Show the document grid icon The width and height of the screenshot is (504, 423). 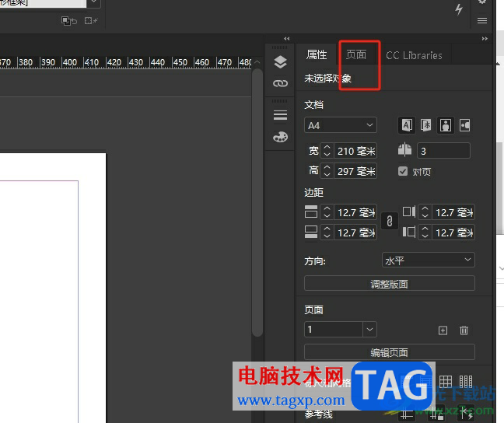446,382
